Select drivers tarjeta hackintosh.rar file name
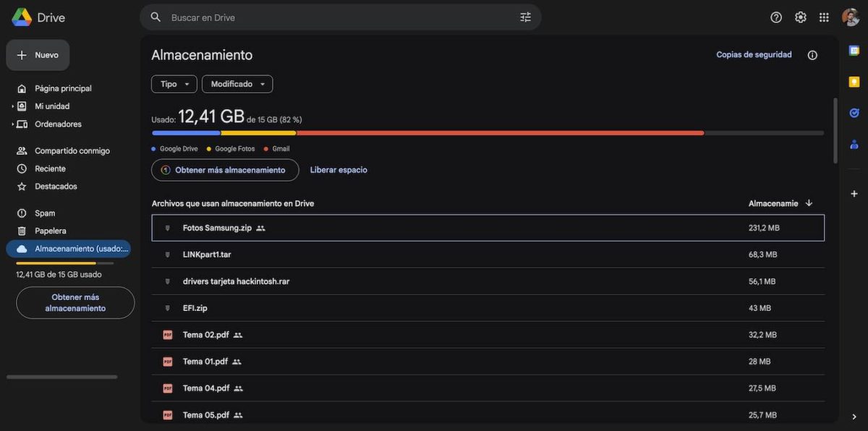The height and width of the screenshot is (431, 868). point(236,281)
